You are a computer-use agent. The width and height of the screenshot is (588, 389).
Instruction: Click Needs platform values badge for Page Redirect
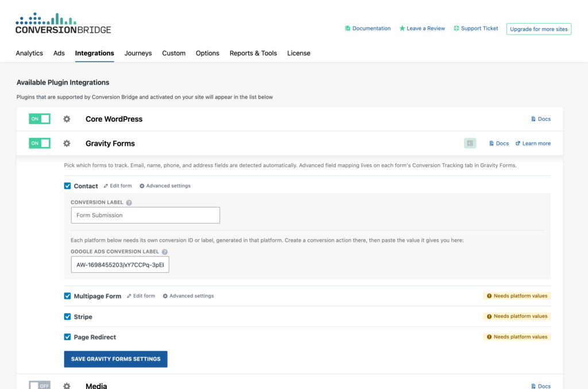(517, 337)
